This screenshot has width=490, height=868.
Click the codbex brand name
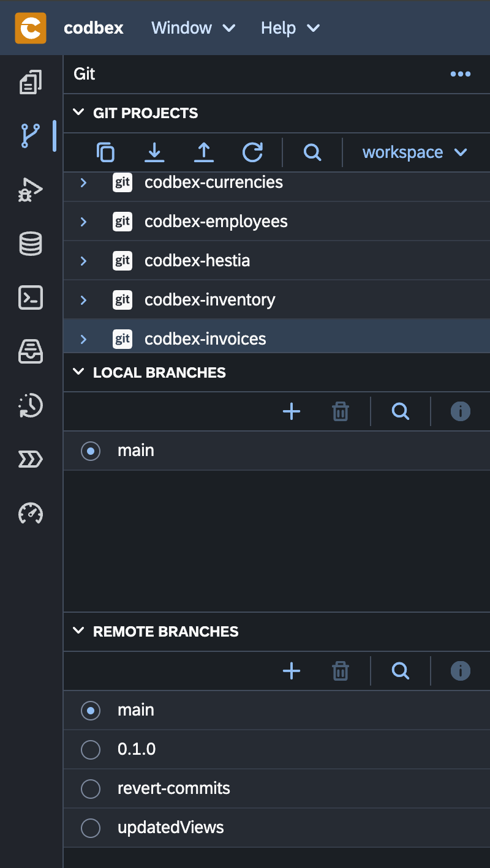[x=94, y=28]
